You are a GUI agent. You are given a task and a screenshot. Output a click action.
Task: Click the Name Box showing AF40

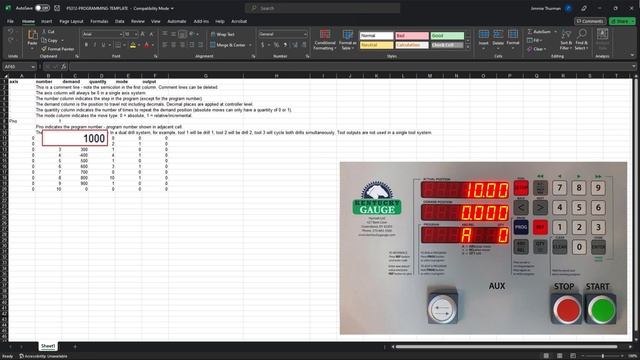(19, 67)
